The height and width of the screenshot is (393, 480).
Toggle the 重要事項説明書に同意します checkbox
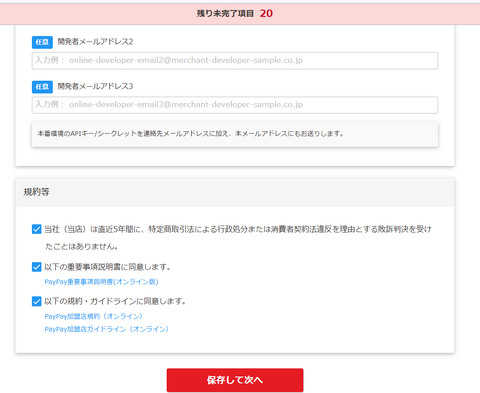[37, 267]
